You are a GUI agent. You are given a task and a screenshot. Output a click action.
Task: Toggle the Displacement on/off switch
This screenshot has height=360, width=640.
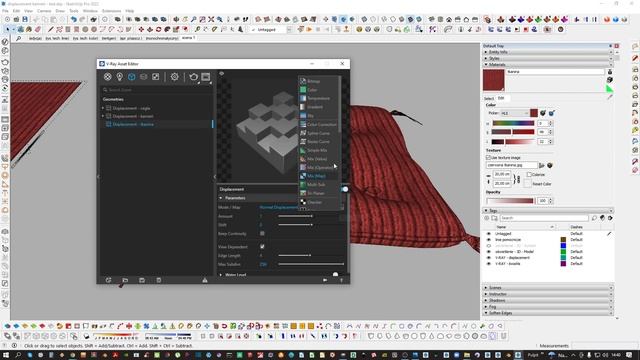pyautogui.click(x=344, y=189)
